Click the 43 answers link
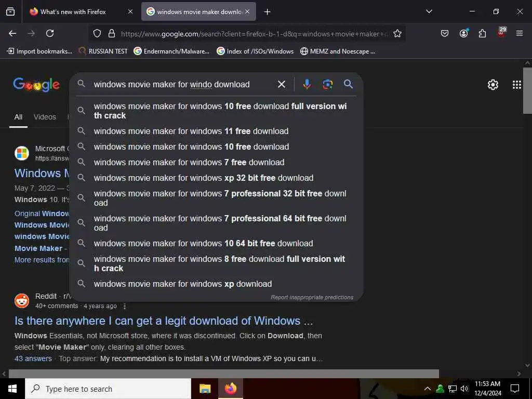This screenshot has height=399, width=532. click(33, 358)
